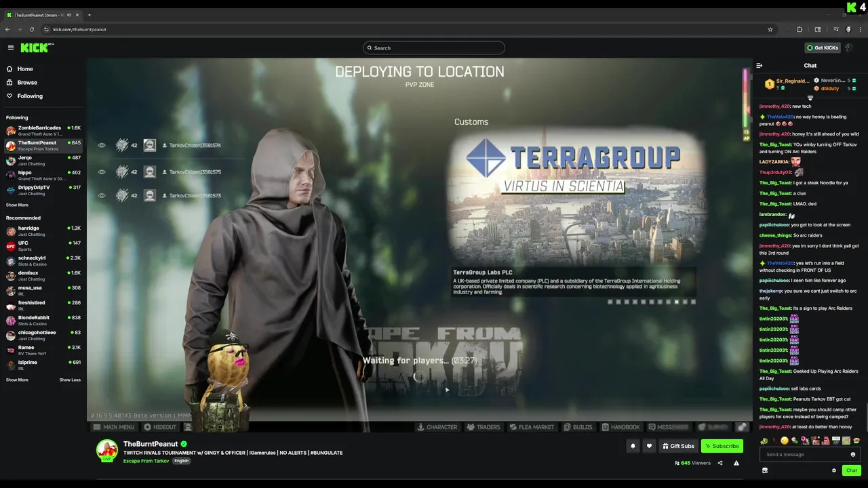Click the notification bell icon
Screen dimensions: 868x488
click(633, 446)
